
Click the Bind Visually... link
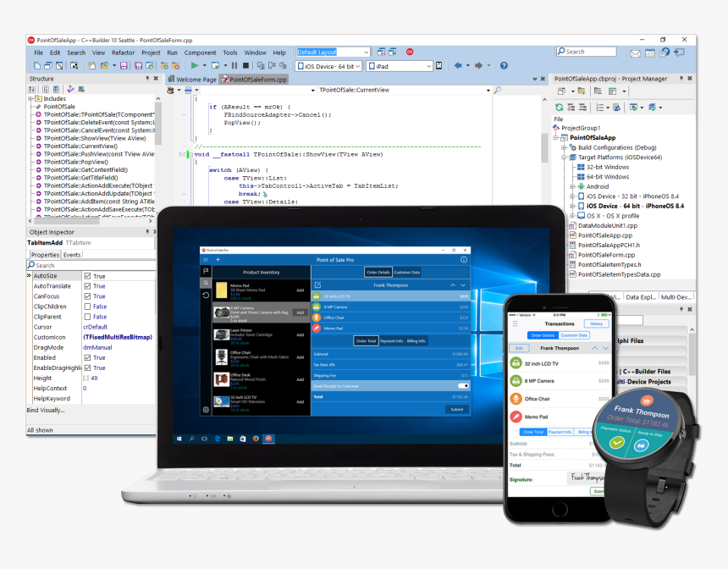[x=46, y=410]
